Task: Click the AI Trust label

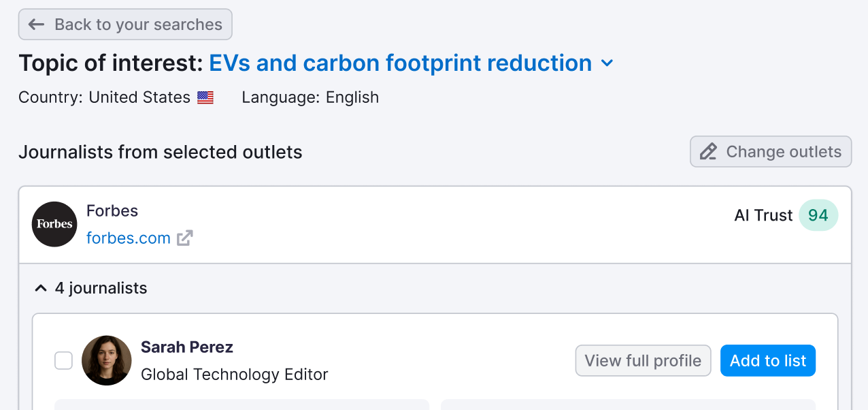Action: [x=763, y=215]
